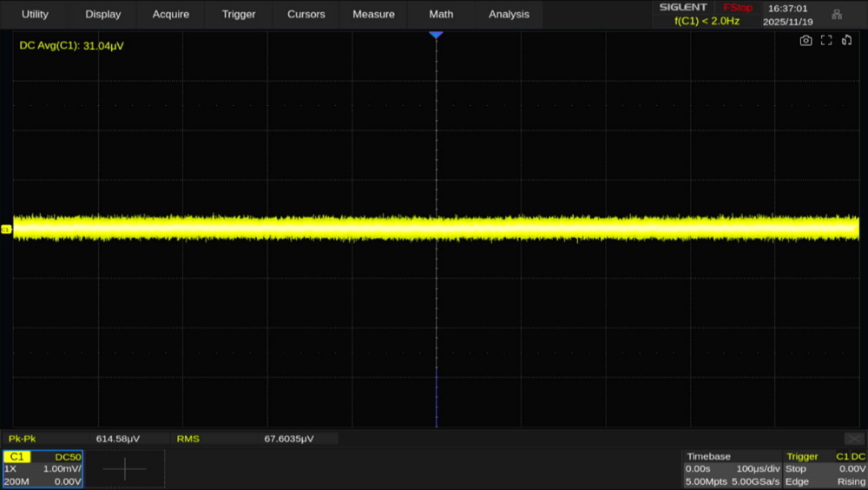Image resolution: width=868 pixels, height=490 pixels.
Task: Open the C1 channel settings box
Action: [x=43, y=469]
